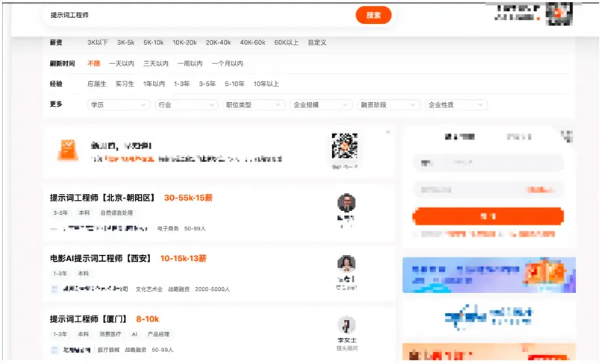Click the orange resume icon in the banner
The height and width of the screenshot is (364, 603).
[x=68, y=150]
